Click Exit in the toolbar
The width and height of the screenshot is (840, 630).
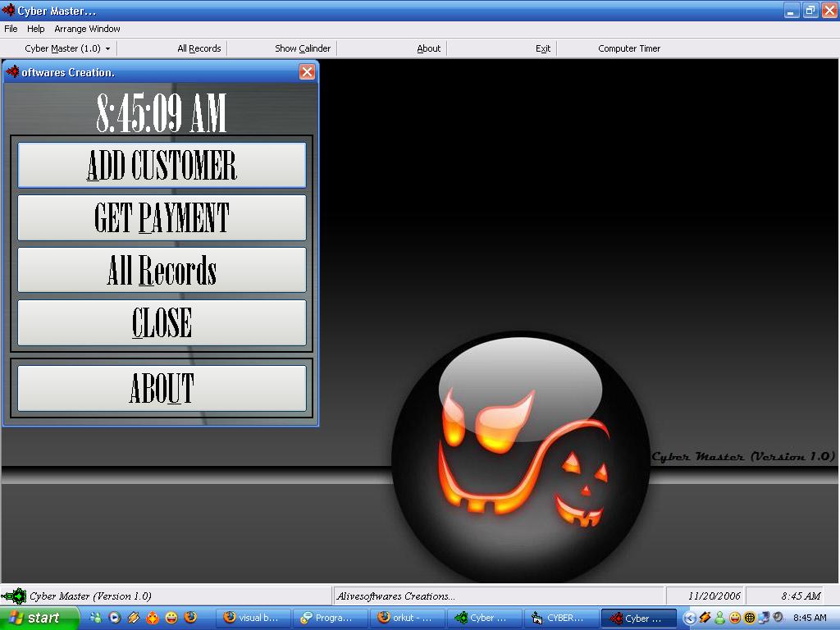(x=543, y=48)
